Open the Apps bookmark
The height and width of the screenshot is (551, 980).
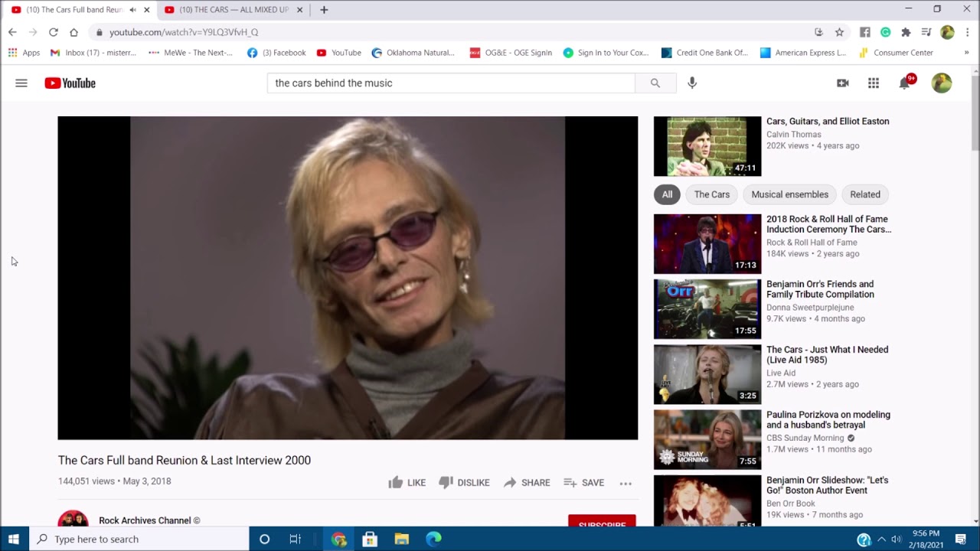pyautogui.click(x=24, y=53)
